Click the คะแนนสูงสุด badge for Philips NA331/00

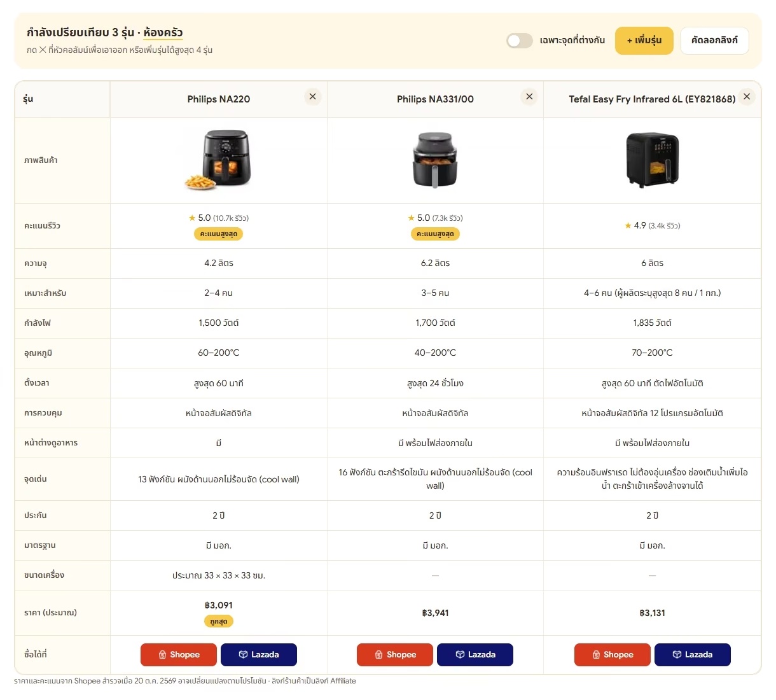click(435, 234)
